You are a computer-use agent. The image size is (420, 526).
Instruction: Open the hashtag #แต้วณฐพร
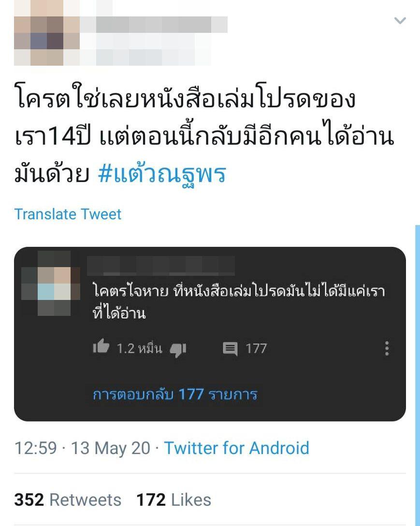click(x=162, y=174)
